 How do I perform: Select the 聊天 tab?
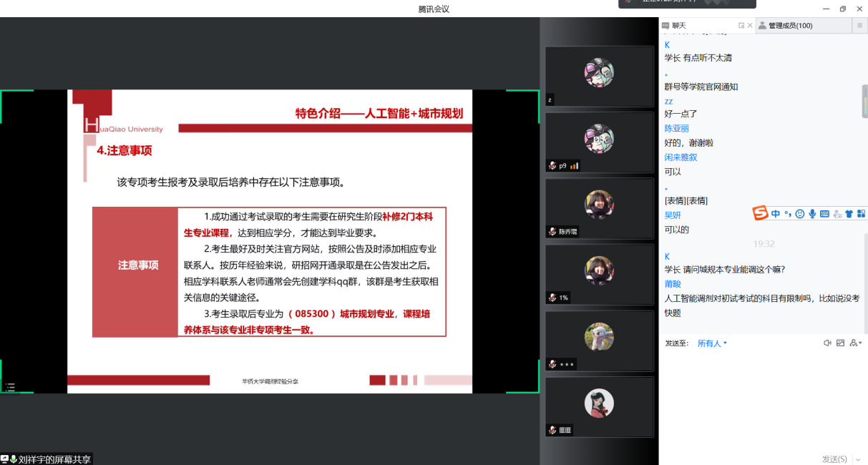(678, 26)
